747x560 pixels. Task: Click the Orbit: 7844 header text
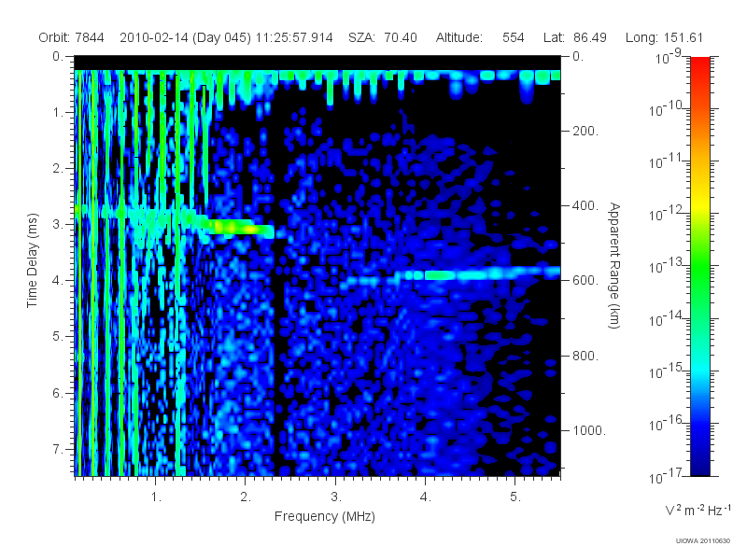pos(72,37)
